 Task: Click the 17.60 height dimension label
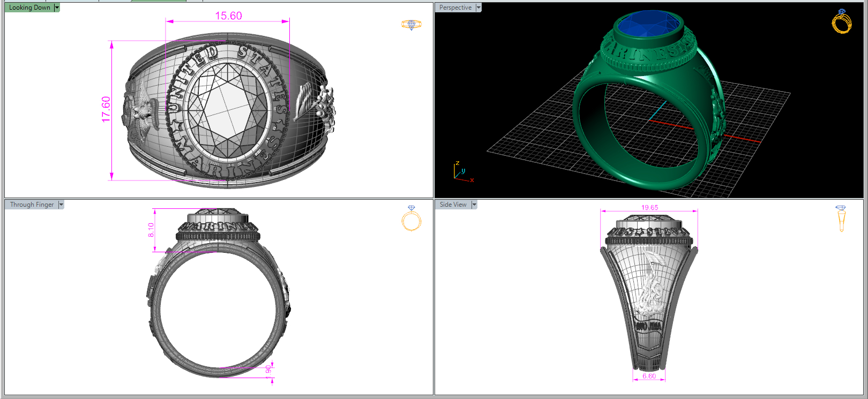[x=106, y=109]
